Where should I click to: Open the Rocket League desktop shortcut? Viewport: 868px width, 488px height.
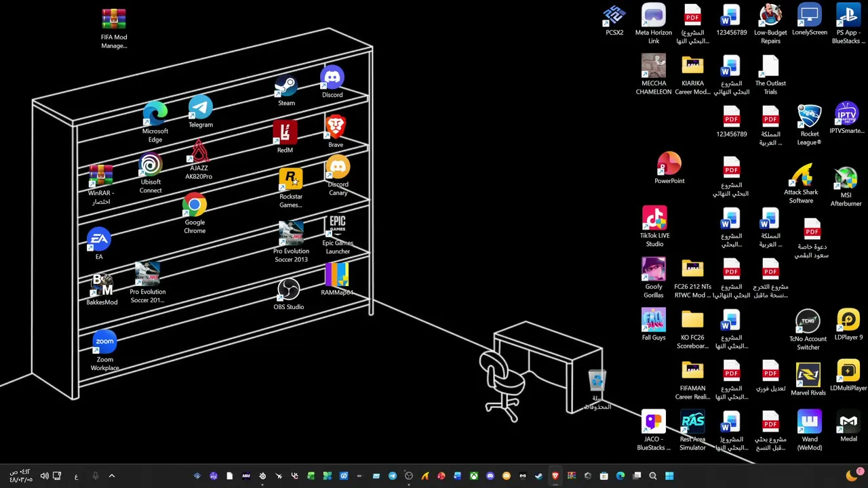point(810,126)
